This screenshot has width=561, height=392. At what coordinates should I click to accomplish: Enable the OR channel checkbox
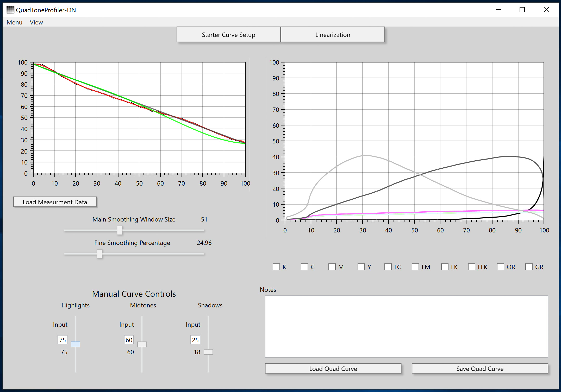pyautogui.click(x=501, y=267)
